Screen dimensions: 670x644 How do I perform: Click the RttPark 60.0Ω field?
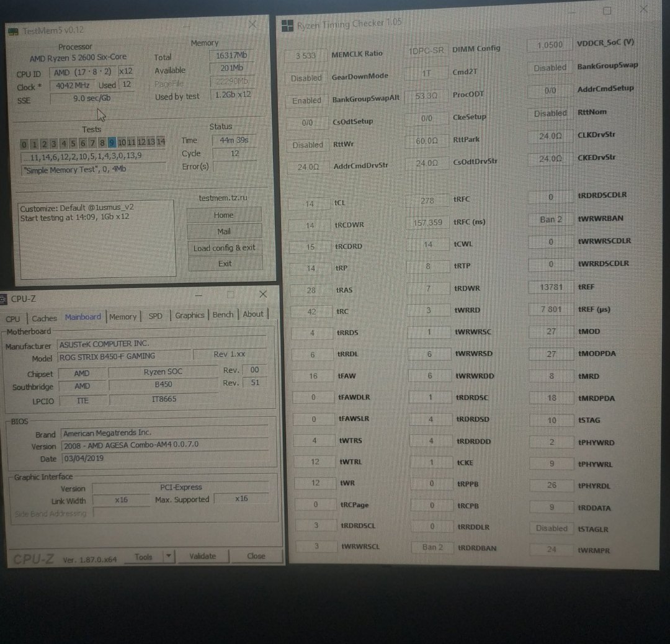[426, 141]
